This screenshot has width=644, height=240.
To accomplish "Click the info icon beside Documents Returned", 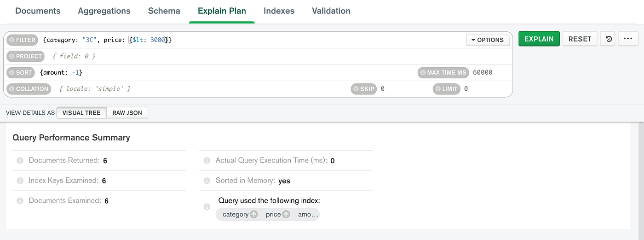I will point(20,161).
